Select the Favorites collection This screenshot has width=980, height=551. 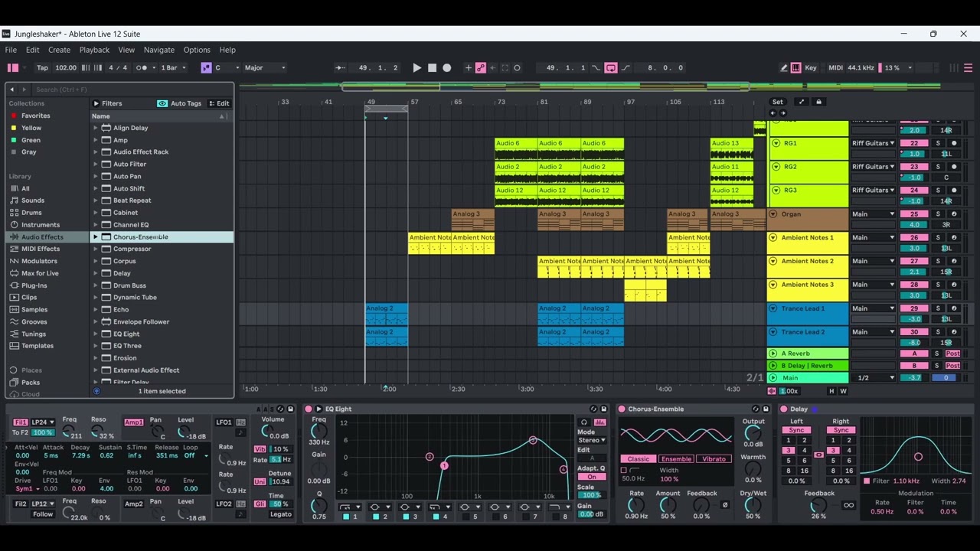(35, 116)
